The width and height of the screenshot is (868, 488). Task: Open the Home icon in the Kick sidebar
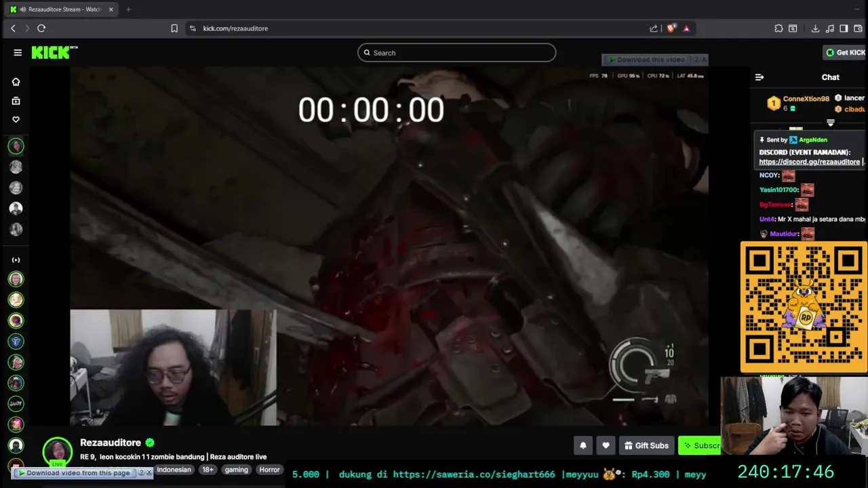(16, 82)
